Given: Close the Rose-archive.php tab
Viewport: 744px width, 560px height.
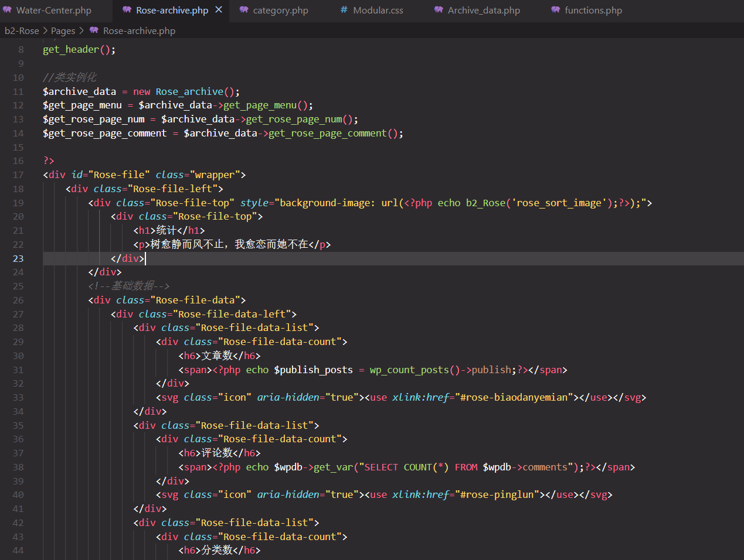Looking at the screenshot, I should (x=219, y=10).
